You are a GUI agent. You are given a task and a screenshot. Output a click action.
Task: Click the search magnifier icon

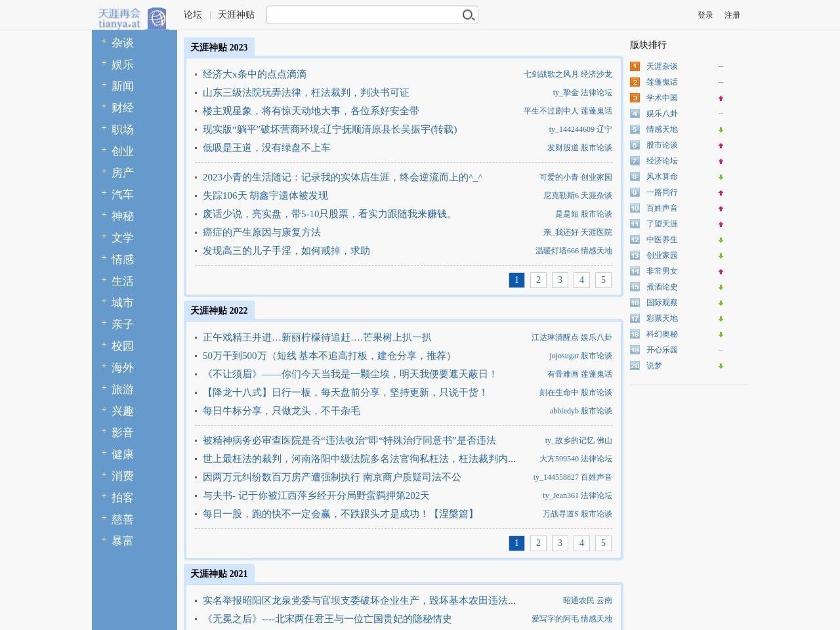coord(469,15)
